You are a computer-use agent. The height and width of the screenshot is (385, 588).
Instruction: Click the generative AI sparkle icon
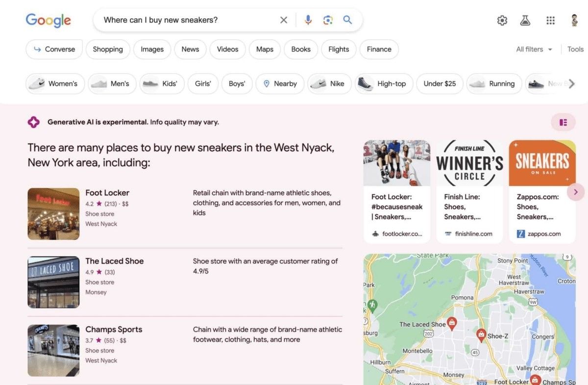point(33,122)
